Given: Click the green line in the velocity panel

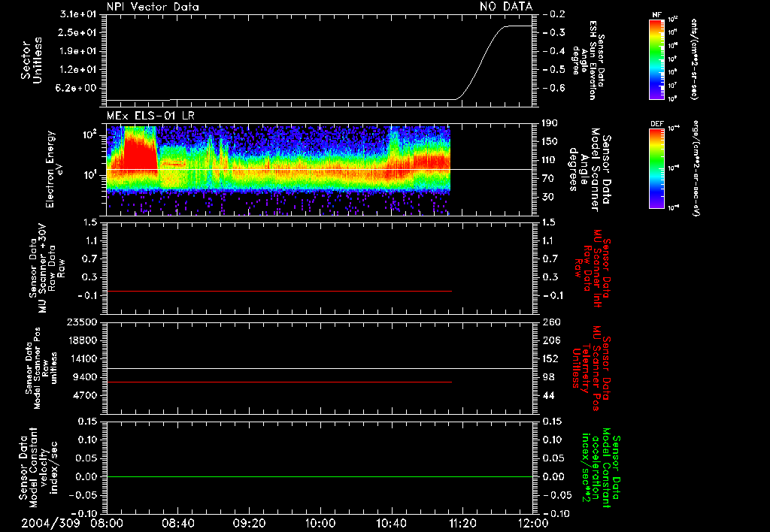Looking at the screenshot, I should coord(319,476).
